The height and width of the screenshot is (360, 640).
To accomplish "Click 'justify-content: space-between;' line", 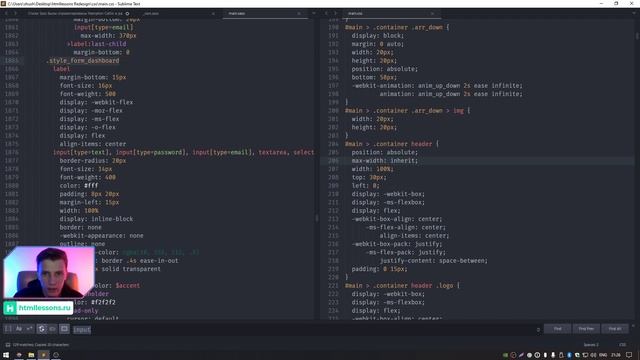I will [x=433, y=261].
